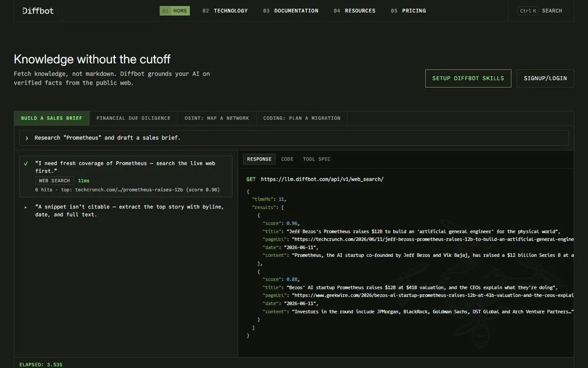The height and width of the screenshot is (368, 588).
Task: Click the Web Search tool badge
Action: (x=55, y=180)
